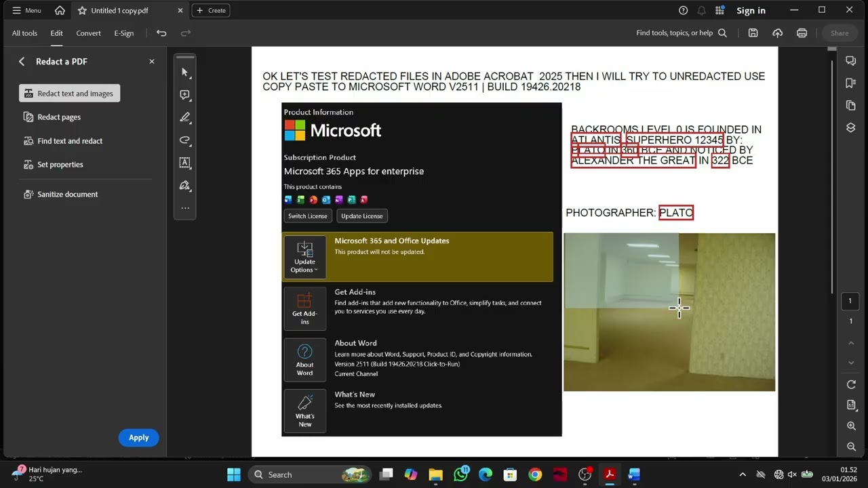This screenshot has height=488, width=868.
Task: Open the E-Sign tab
Action: 123,33
